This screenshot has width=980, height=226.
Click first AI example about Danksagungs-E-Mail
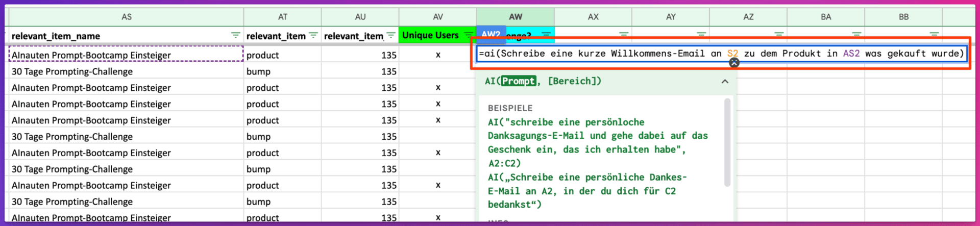coord(598,143)
